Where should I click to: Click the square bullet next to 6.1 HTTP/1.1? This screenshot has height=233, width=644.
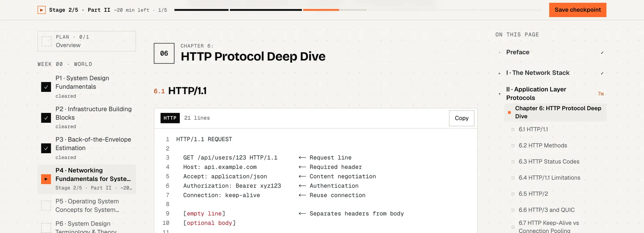click(x=513, y=129)
